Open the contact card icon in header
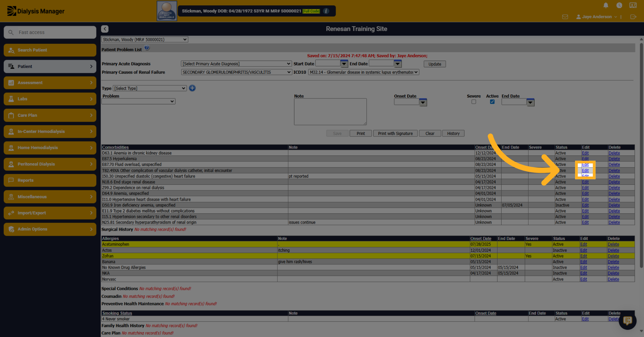Image resolution: width=644 pixels, height=337 pixels. 633,5
